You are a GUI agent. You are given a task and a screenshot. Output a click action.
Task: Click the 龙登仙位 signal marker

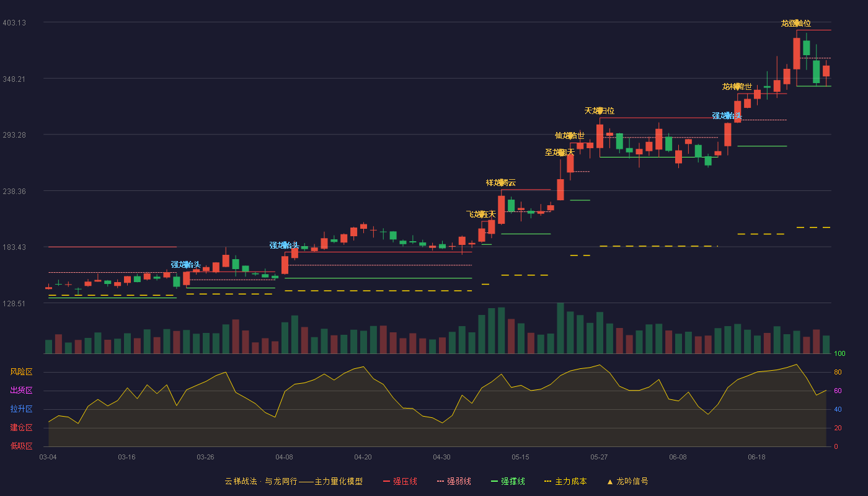(796, 24)
